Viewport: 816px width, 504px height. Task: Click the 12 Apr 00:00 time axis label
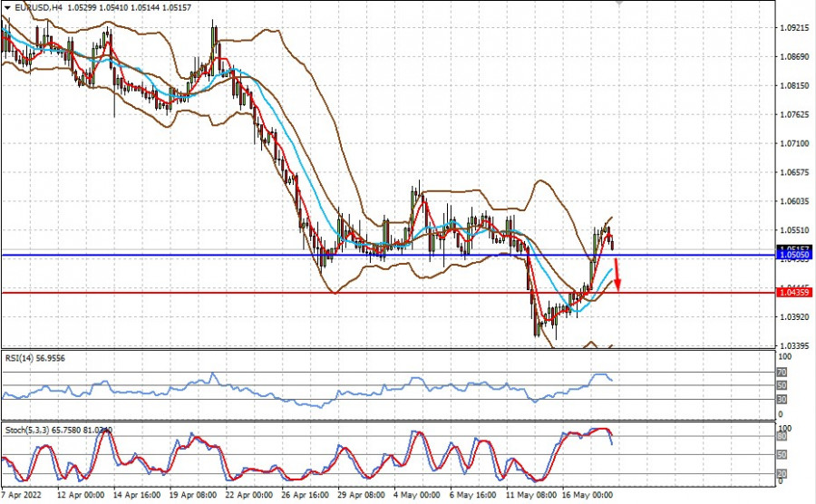coord(81,495)
